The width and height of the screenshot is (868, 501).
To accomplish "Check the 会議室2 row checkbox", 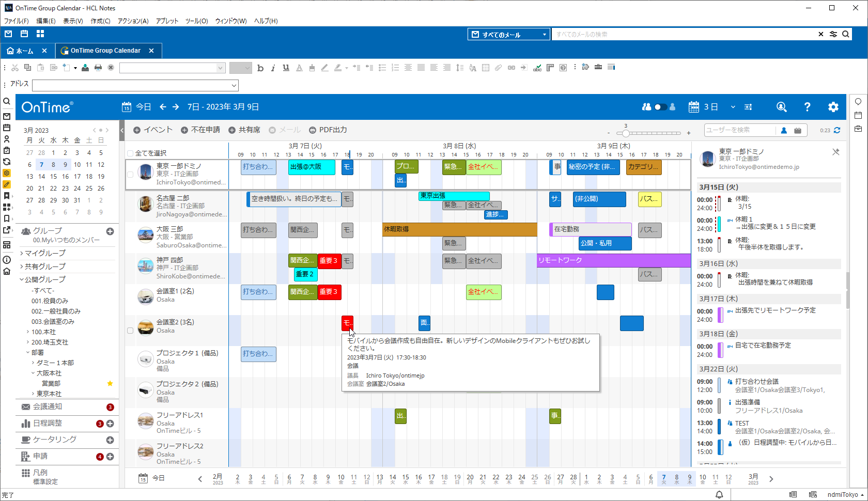I will point(130,331).
